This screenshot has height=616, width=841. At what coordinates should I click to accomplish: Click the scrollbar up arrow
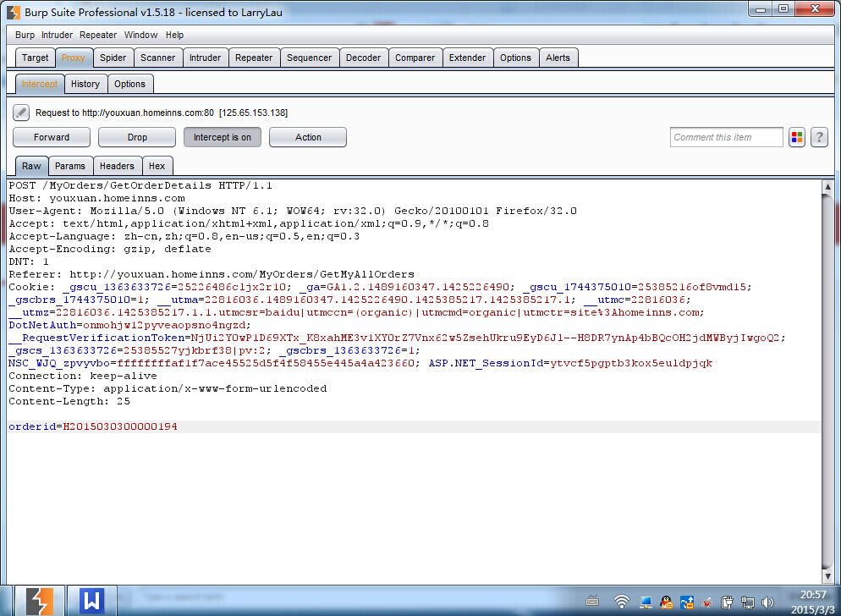(827, 187)
